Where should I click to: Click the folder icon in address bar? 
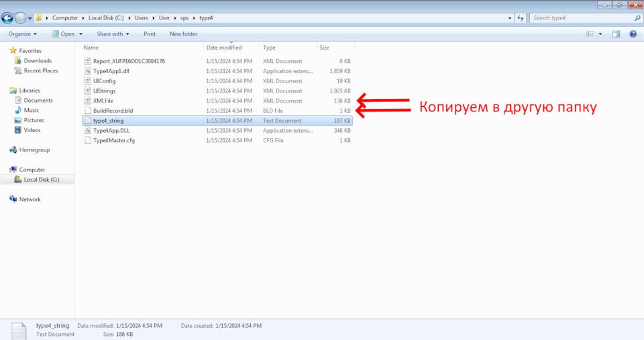coord(38,17)
